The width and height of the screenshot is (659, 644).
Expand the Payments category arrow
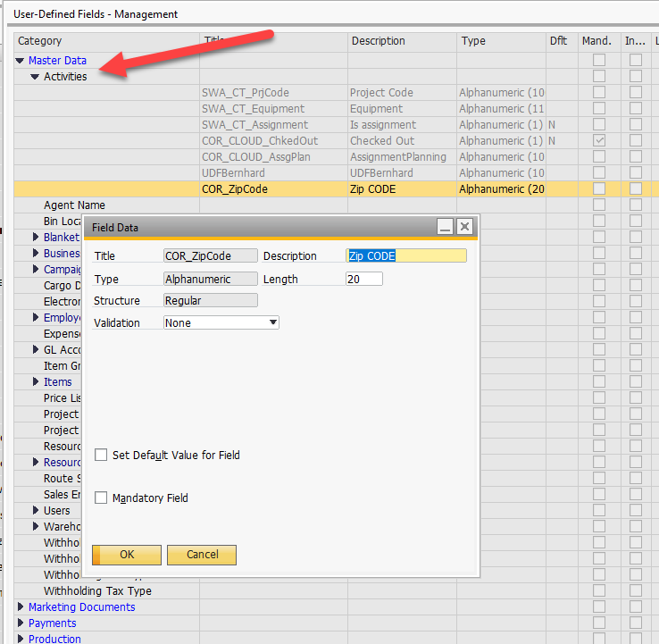[x=21, y=623]
